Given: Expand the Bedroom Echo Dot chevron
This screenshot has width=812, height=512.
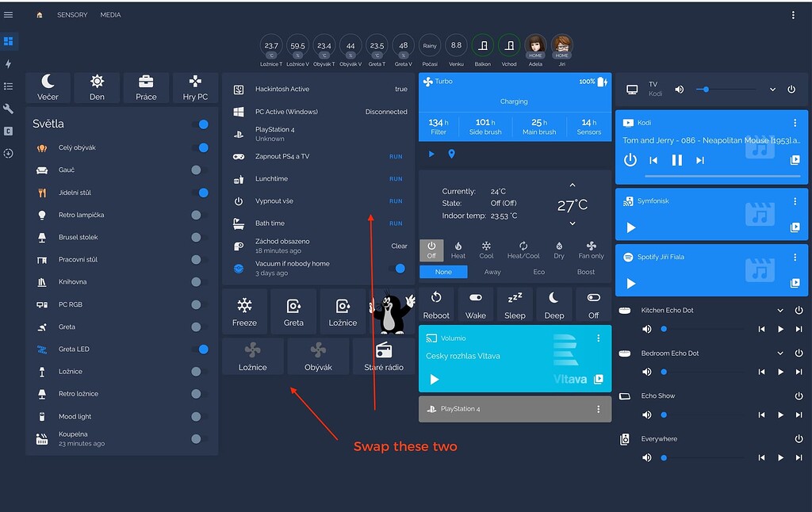Looking at the screenshot, I should pyautogui.click(x=780, y=353).
